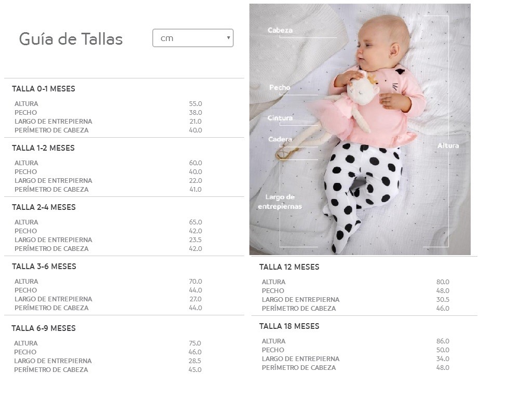The width and height of the screenshot is (532, 399).
Task: Select the TALLA 6-9 MESES heading
Action: (x=44, y=328)
